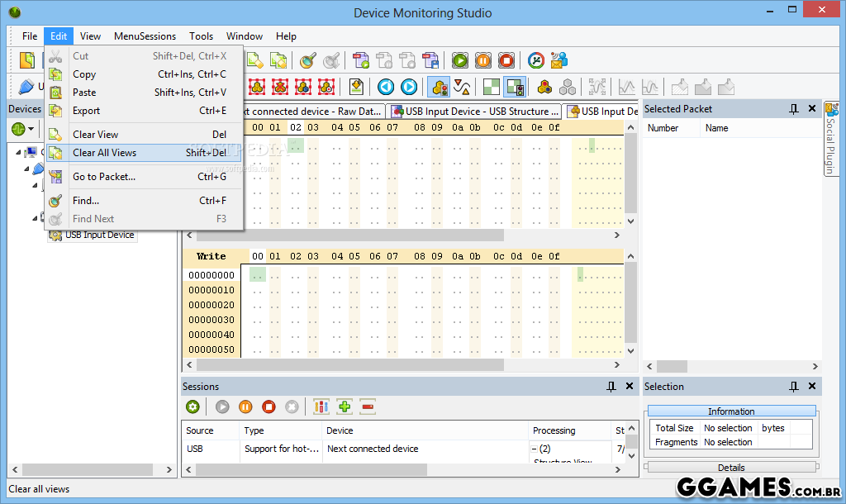Click the green gear icon in Sessions panel

coord(192,407)
